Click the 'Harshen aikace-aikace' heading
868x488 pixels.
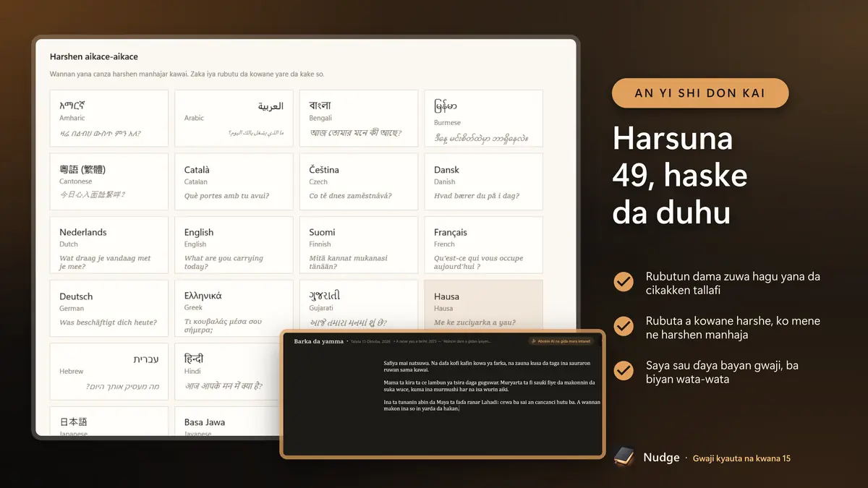click(94, 56)
